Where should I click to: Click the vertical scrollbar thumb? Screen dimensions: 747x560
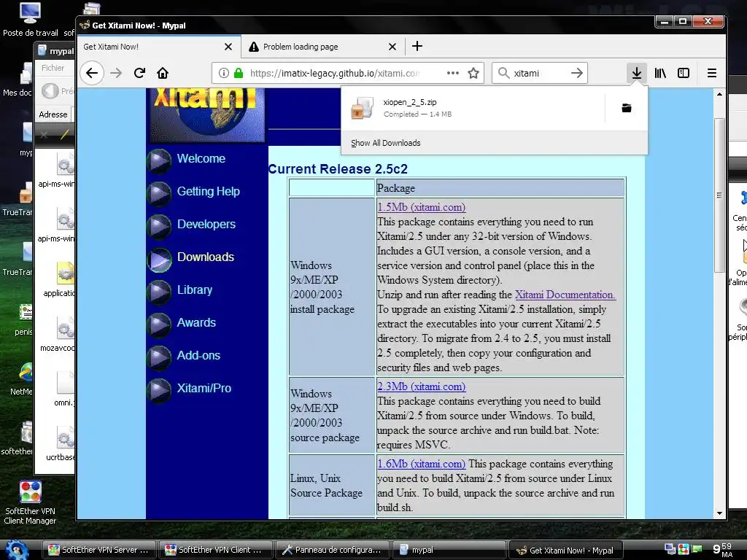719,195
